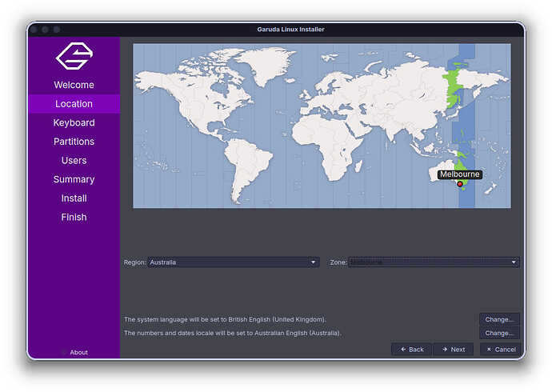Close the Garuda Linux Installer window
The width and height of the screenshot is (552, 392).
click(34, 30)
